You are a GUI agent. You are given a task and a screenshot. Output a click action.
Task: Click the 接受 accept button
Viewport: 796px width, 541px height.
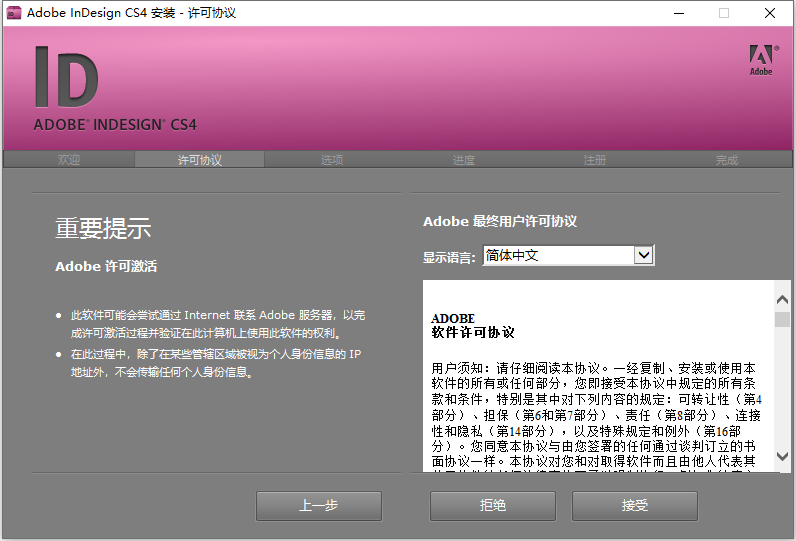click(635, 505)
